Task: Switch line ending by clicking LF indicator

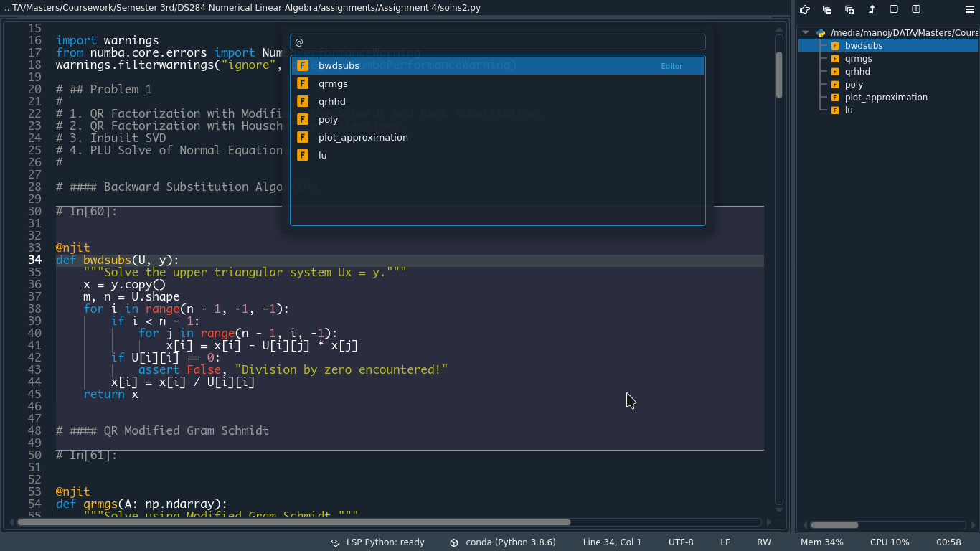Action: click(725, 542)
